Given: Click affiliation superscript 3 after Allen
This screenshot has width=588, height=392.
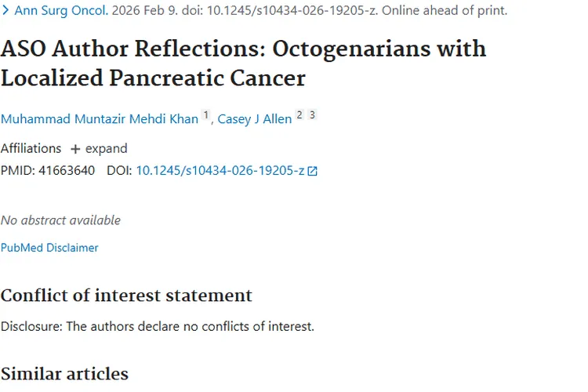Looking at the screenshot, I should coord(312,115).
